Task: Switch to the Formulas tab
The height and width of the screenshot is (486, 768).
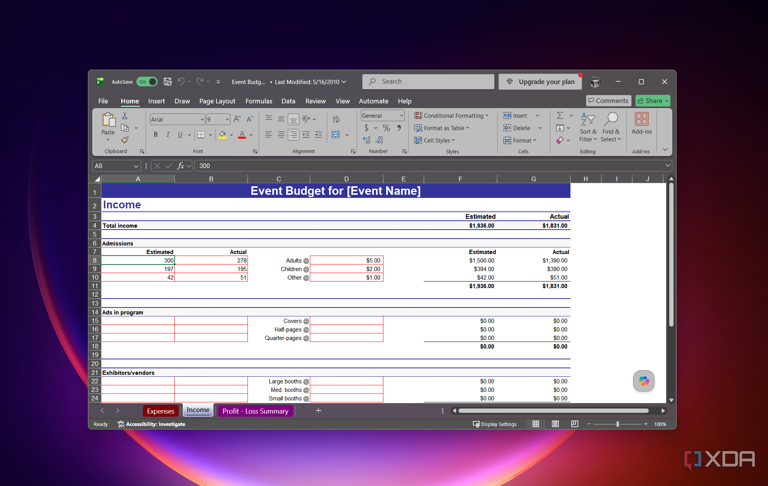Action: pyautogui.click(x=259, y=101)
